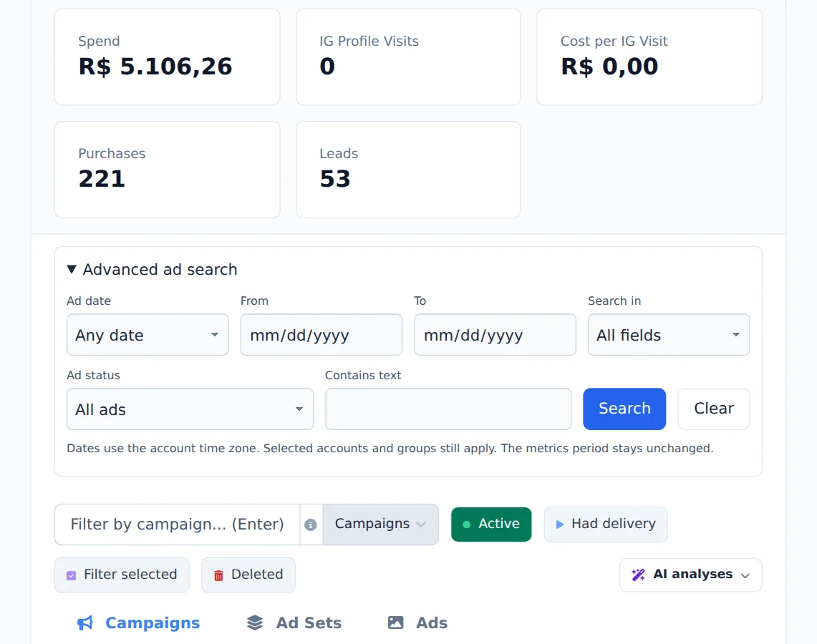
Task: Click the magic wand AI analyses icon
Action: pos(638,575)
